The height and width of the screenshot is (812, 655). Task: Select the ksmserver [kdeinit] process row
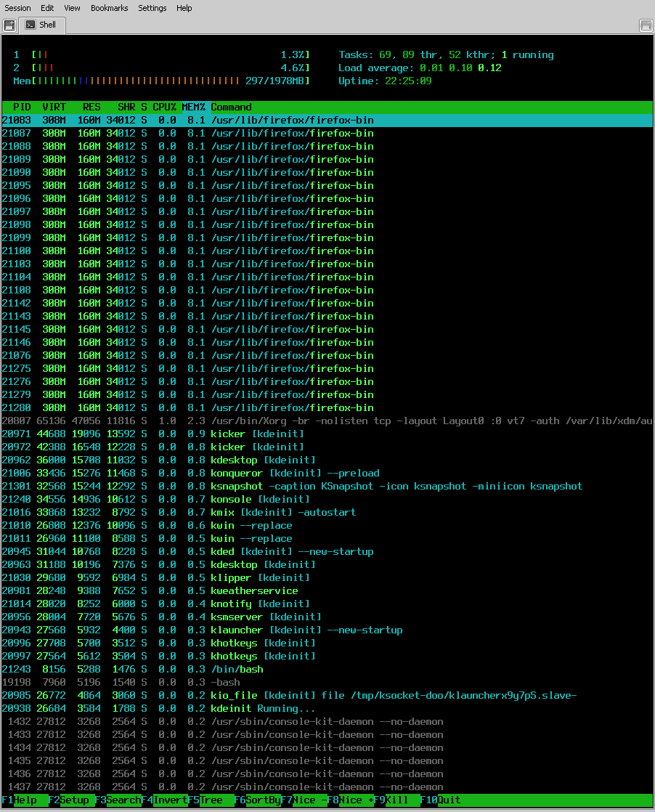pos(327,617)
